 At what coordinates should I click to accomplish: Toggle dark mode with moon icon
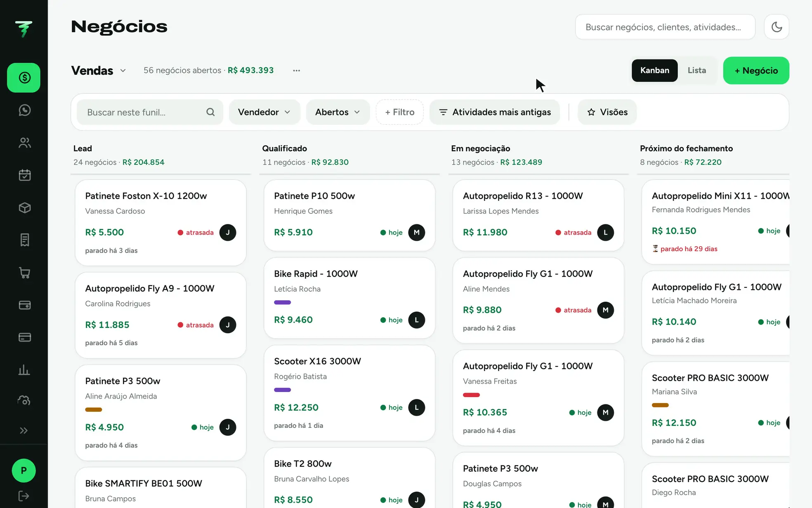777,27
